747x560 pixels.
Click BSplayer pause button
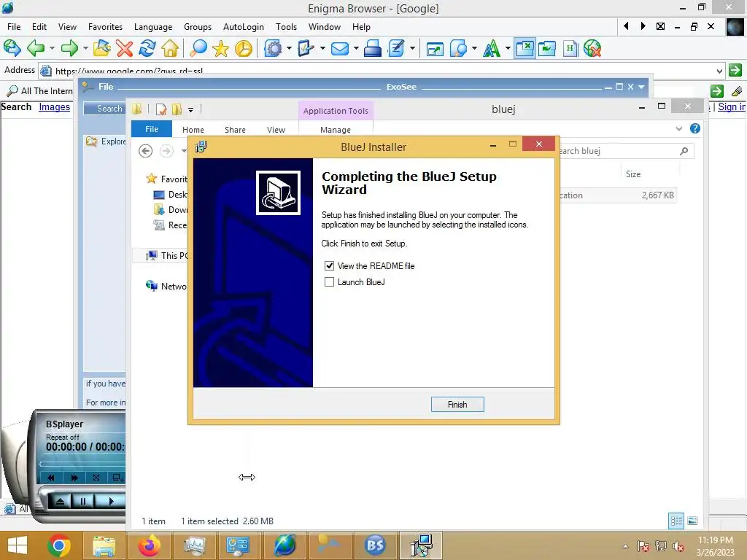click(83, 501)
